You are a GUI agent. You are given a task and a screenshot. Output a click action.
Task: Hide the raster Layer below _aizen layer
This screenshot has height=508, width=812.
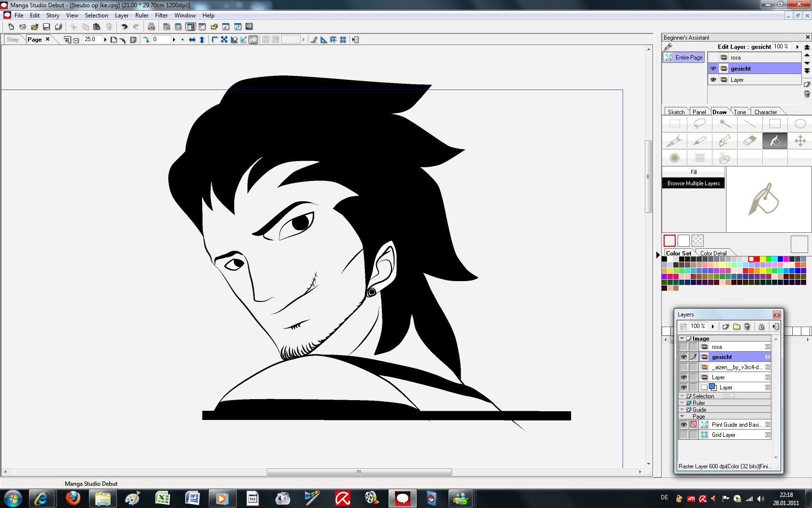(x=683, y=377)
